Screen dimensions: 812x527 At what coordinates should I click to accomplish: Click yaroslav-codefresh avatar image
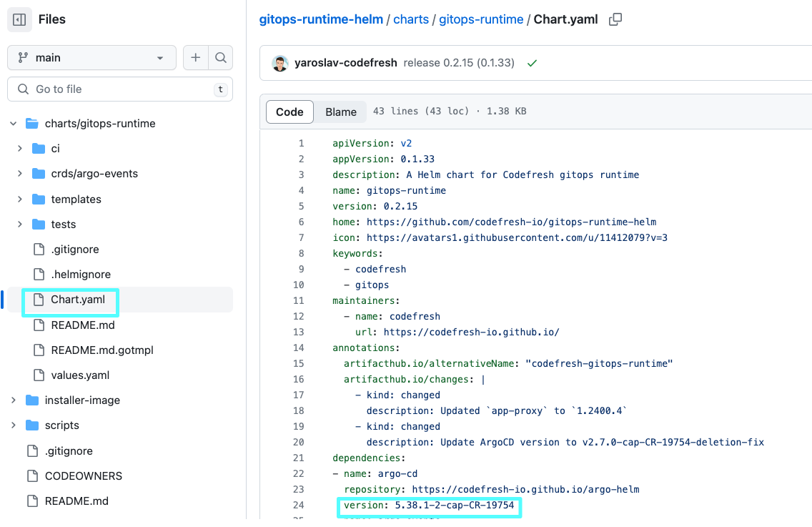click(x=279, y=63)
